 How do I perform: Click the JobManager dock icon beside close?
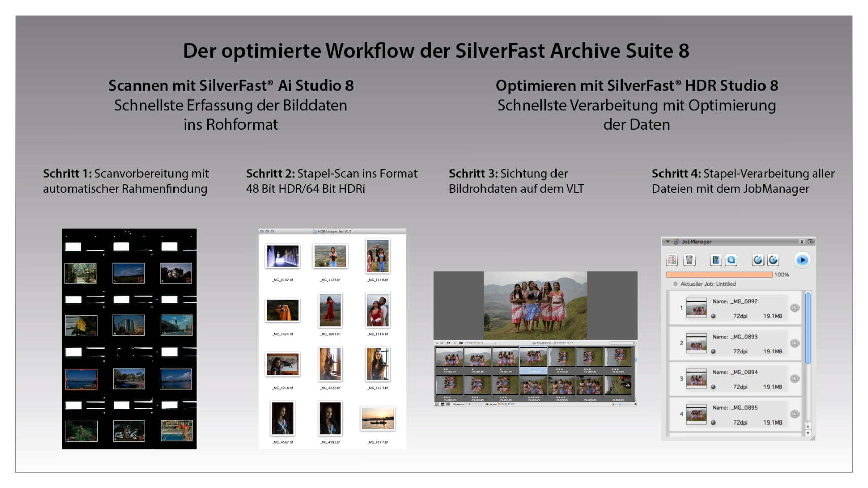810,242
